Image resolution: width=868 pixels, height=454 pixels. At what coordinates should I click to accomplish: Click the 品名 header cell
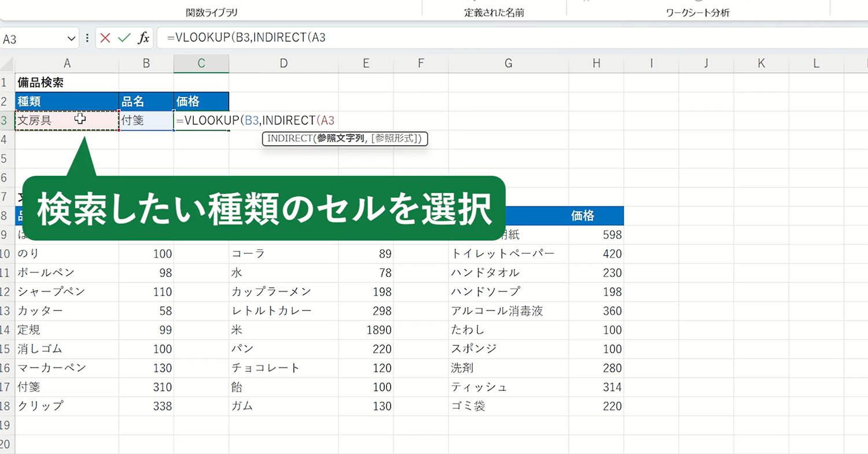(146, 101)
